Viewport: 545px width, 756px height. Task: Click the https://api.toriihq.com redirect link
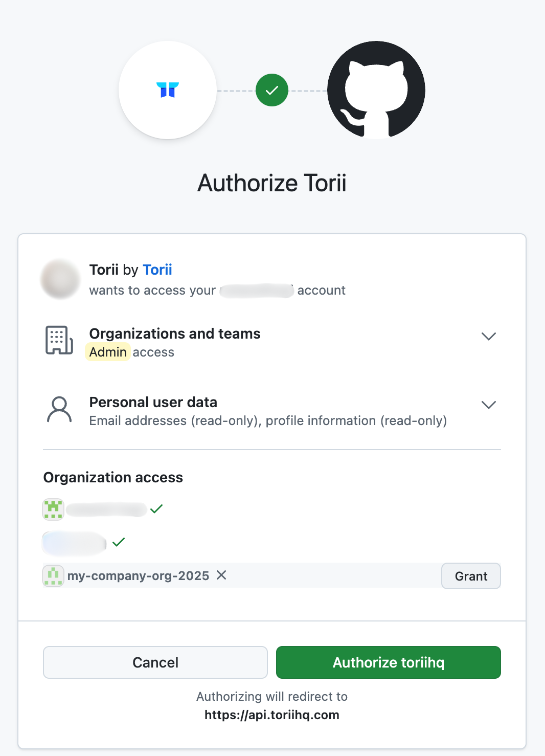(271, 715)
